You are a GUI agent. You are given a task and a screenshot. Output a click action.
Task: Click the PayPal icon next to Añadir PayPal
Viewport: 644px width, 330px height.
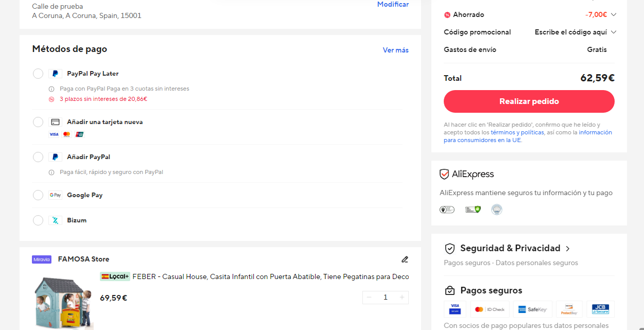coord(55,157)
